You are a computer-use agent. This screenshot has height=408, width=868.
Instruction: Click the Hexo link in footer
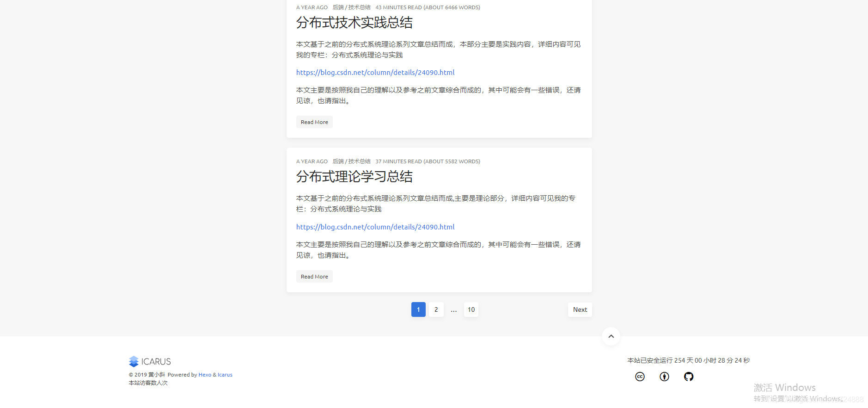coord(205,375)
